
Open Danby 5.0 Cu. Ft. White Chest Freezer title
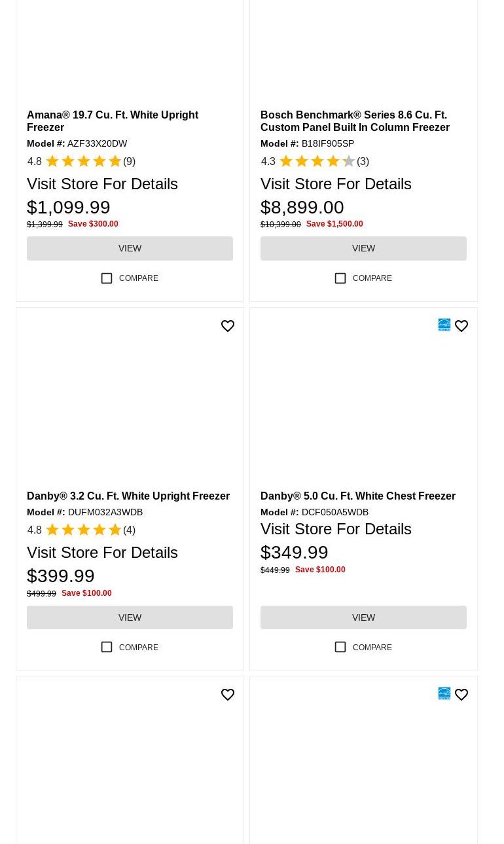[x=358, y=496]
